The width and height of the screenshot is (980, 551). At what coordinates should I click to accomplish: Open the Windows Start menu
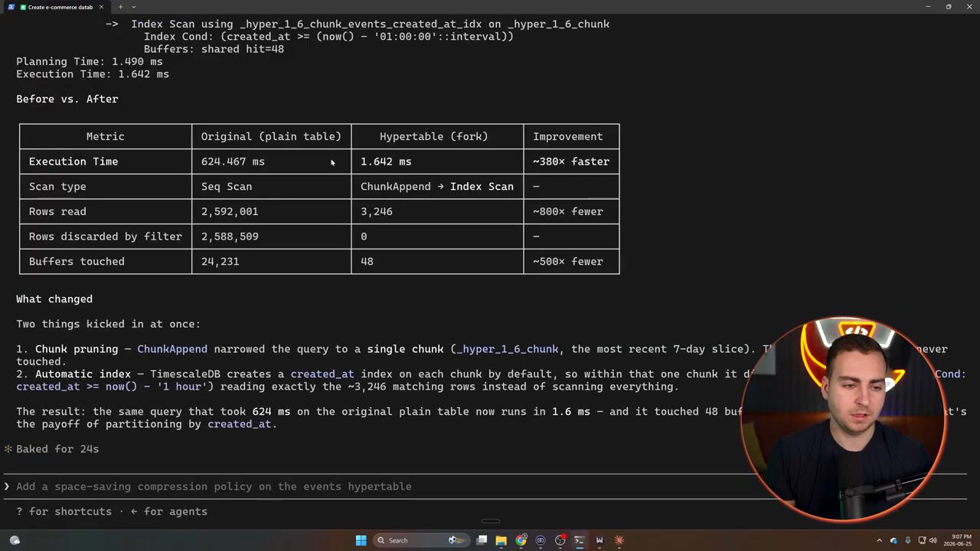pos(361,540)
